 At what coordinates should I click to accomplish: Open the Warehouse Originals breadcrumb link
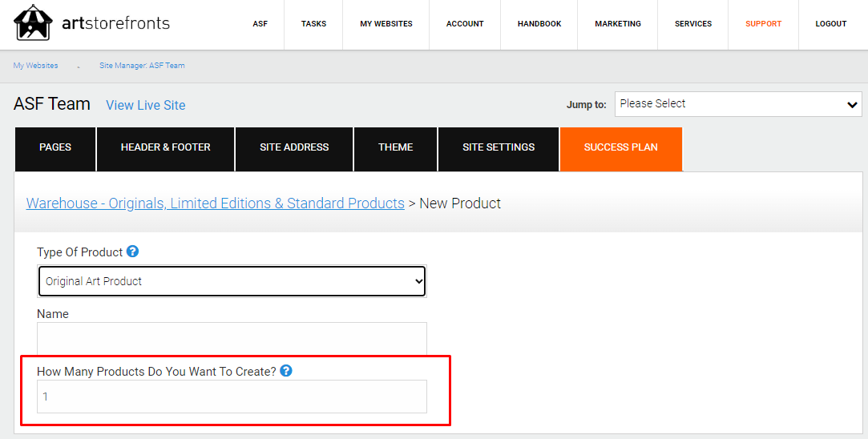215,203
